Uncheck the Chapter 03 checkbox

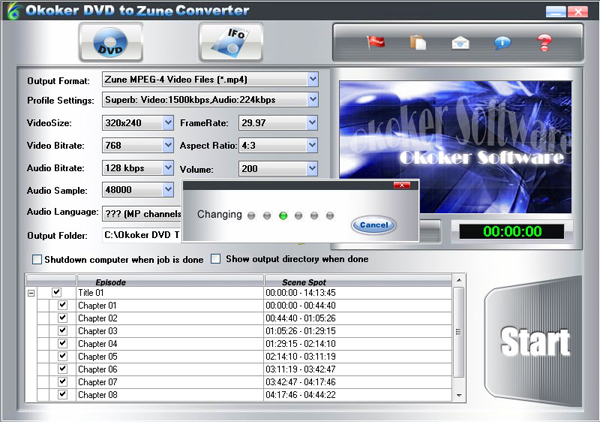pos(63,330)
